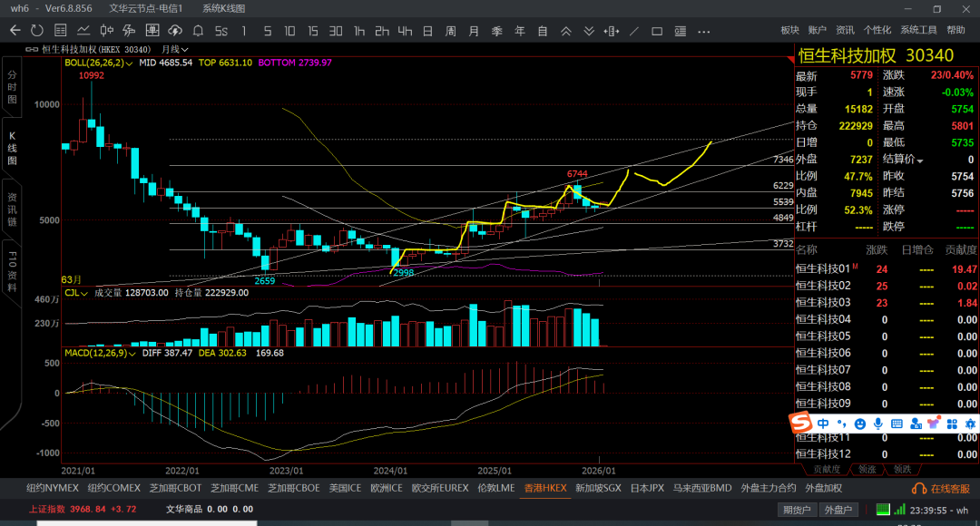Open the 系统工具 menu

(918, 30)
